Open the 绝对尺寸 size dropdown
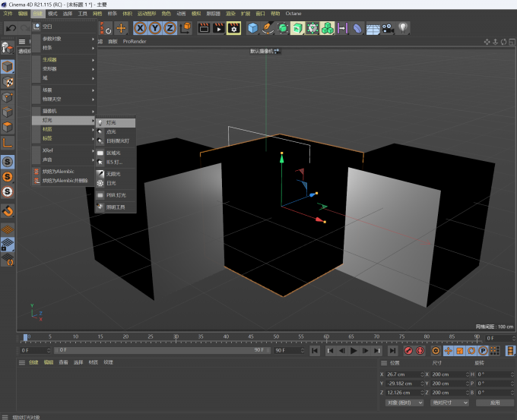 449,403
